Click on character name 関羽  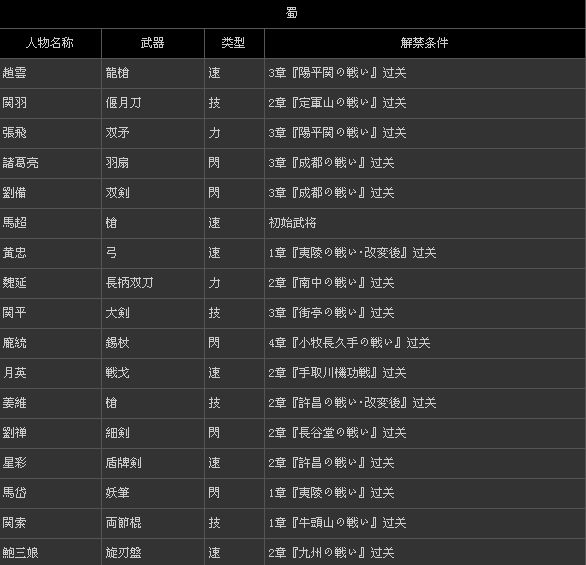15,103
